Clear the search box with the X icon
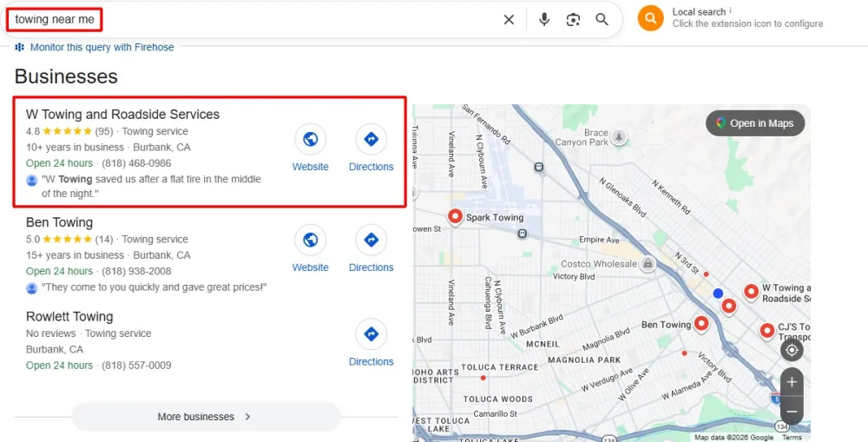 [x=509, y=20]
